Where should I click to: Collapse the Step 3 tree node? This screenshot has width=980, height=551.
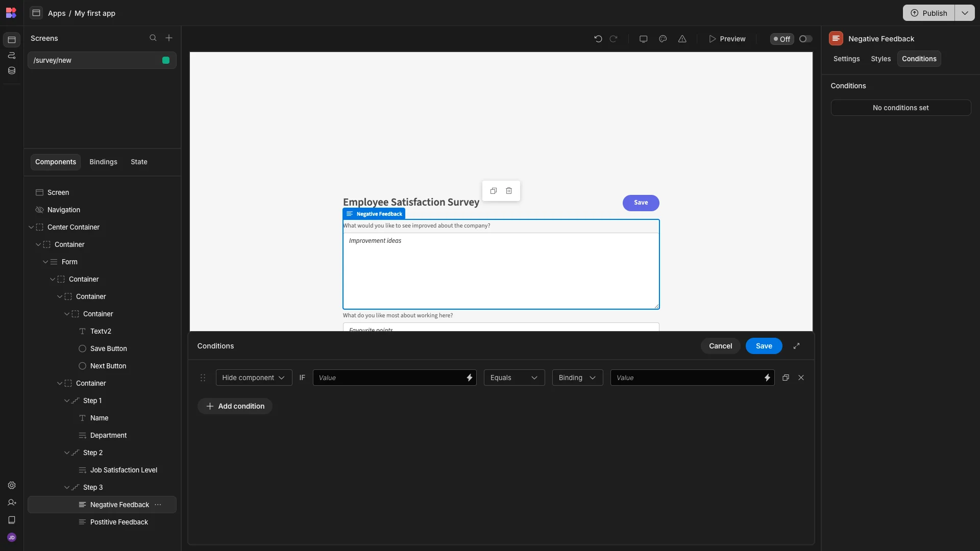click(67, 487)
